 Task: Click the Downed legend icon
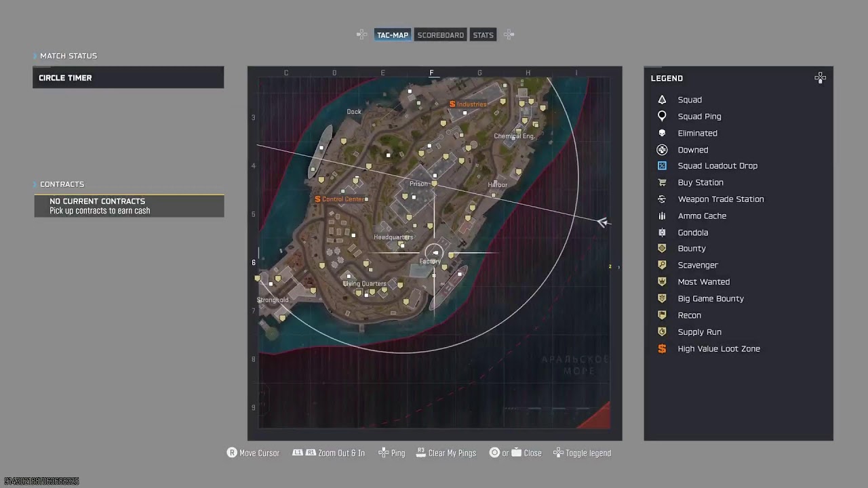[x=662, y=150]
